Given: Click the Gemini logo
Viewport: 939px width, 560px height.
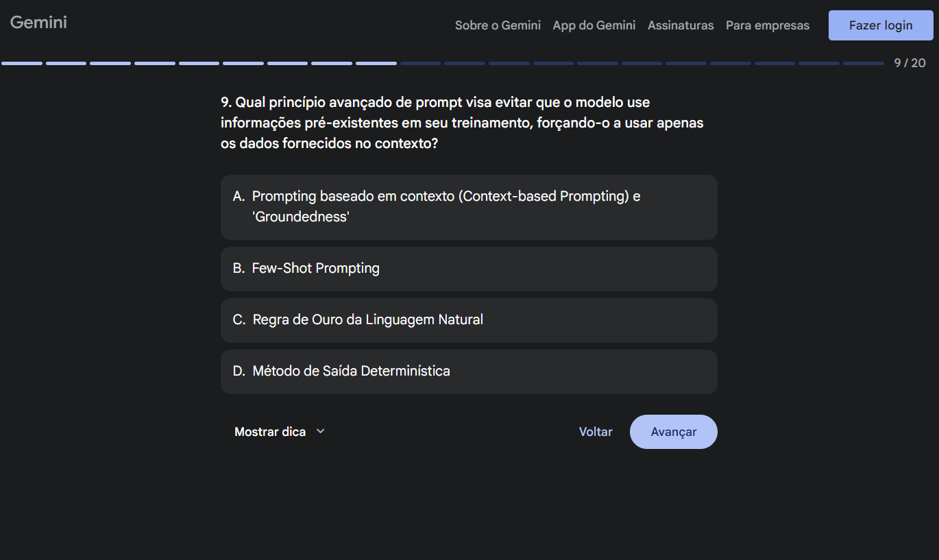Looking at the screenshot, I should [38, 23].
